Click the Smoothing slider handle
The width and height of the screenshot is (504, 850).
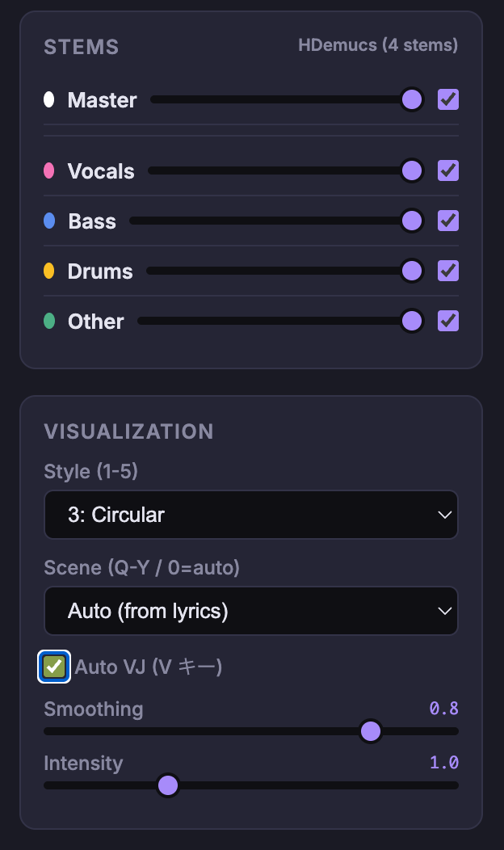[x=370, y=731]
